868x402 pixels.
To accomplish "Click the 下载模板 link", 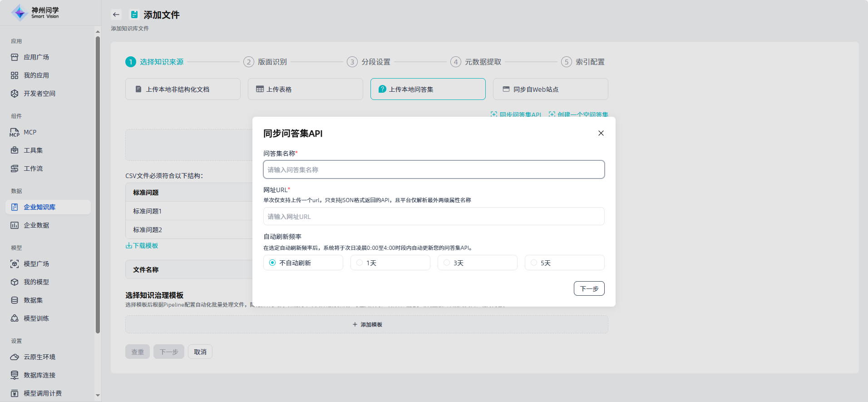I will (x=142, y=246).
